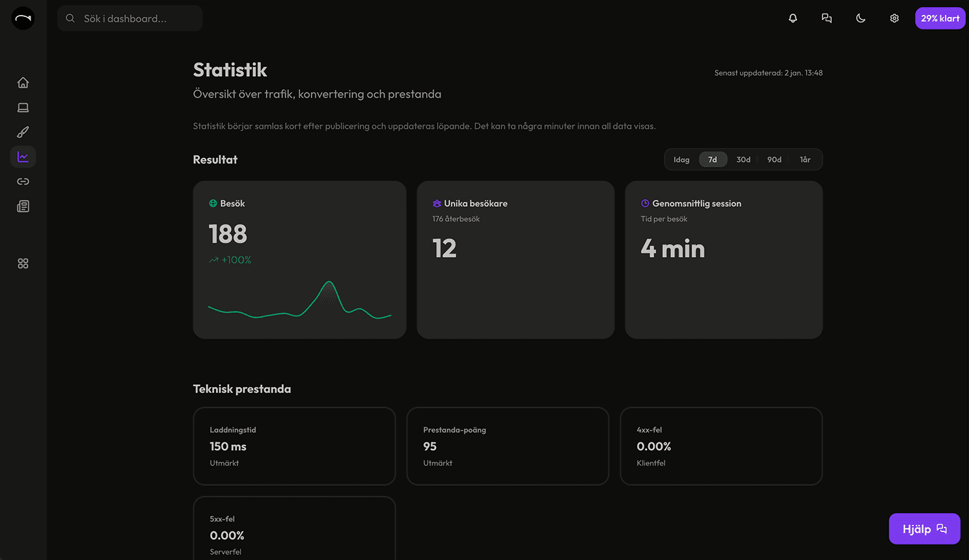Viewport: 969px width, 560px height.
Task: Open the blog/news section icon
Action: point(23,206)
